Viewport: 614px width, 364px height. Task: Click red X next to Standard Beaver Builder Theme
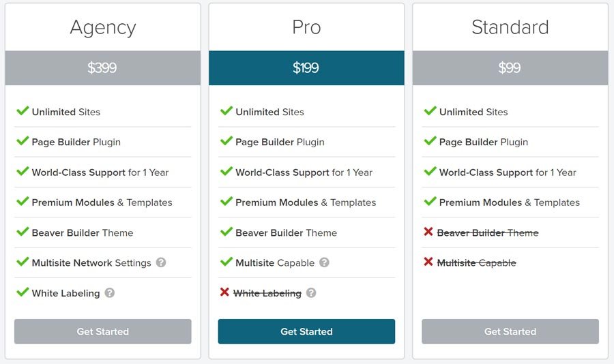point(428,232)
